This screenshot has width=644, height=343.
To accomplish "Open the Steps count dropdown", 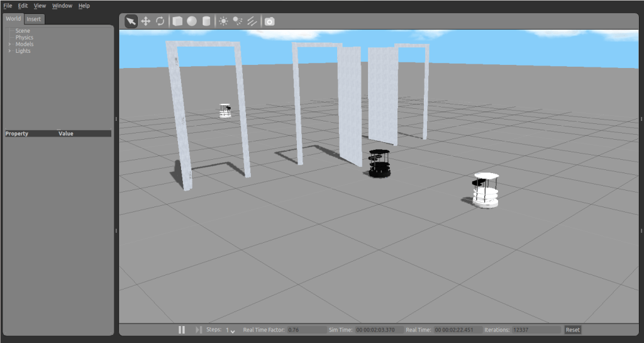I will tap(231, 330).
